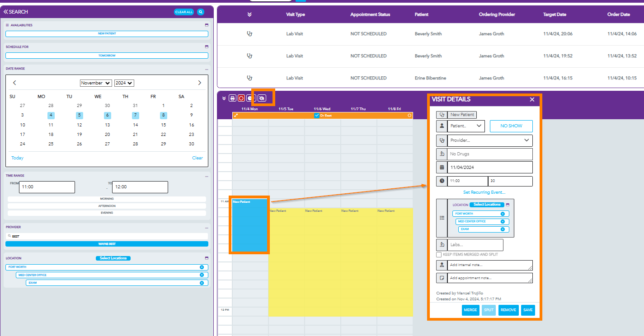
Task: Click the window icon beside Visit Details locations
Action: tap(508, 205)
